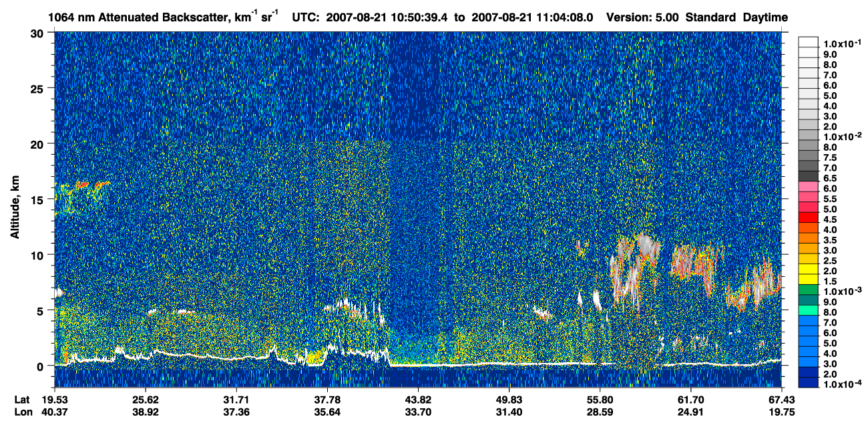Click the latitude value "43.82"
Viewport: 868px width, 445px height.
click(x=418, y=400)
